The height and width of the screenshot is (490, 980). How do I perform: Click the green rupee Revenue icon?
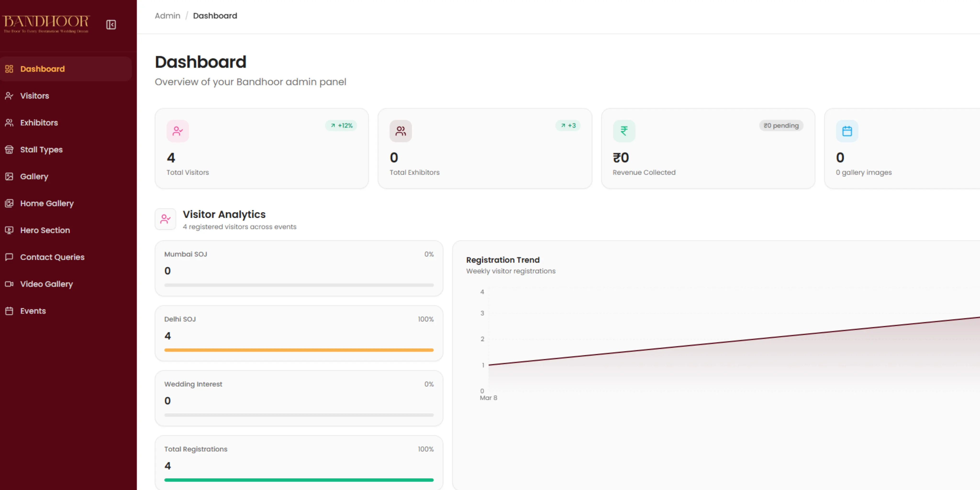pos(624,131)
